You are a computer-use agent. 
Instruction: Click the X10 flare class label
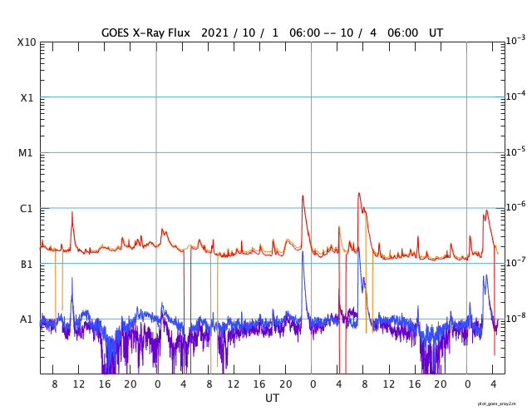tap(27, 42)
